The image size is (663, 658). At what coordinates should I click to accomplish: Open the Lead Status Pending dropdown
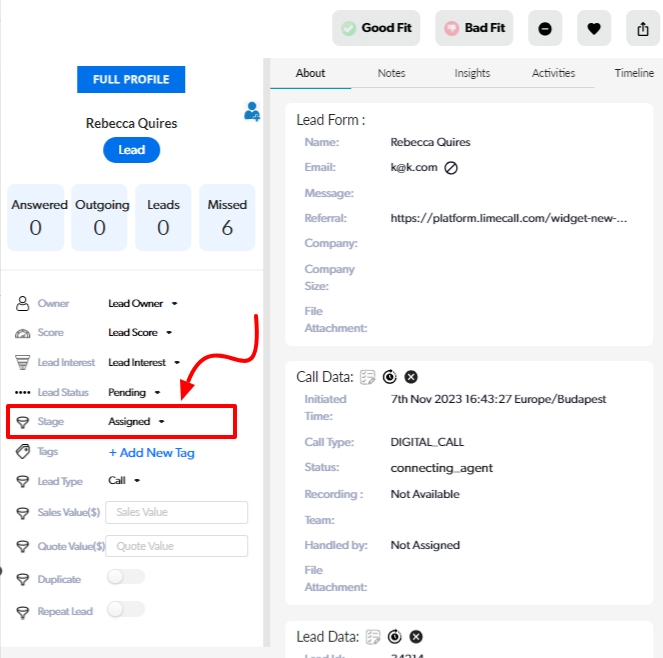[x=134, y=392]
